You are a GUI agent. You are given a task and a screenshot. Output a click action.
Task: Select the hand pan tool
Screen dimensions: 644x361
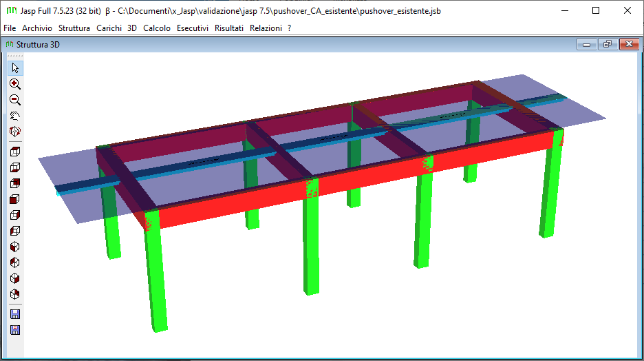click(15, 116)
